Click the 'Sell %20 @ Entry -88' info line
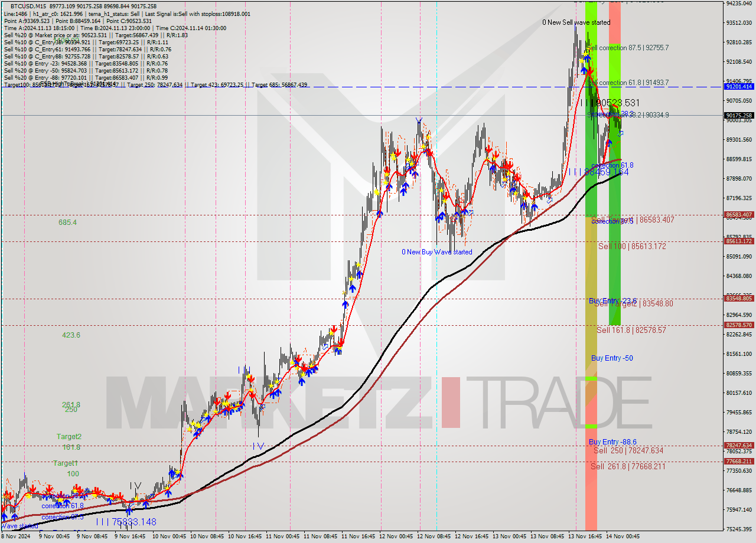 tap(86, 77)
